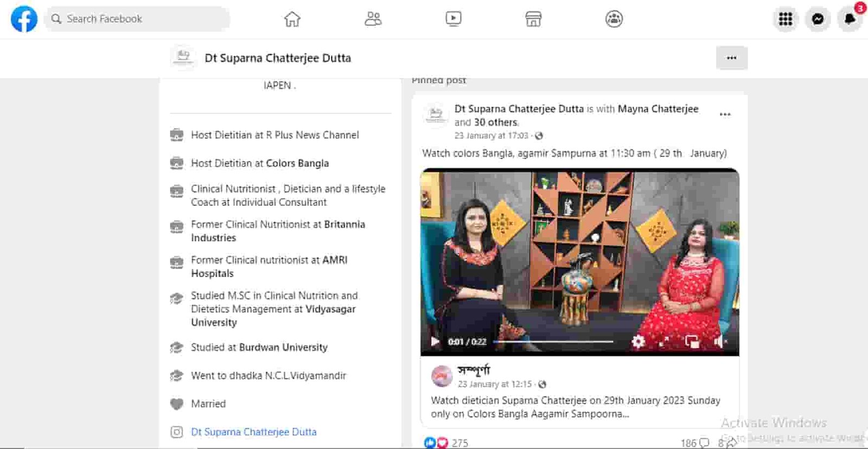Play the pinned video
Image resolution: width=868 pixels, height=449 pixels.
[x=435, y=342]
